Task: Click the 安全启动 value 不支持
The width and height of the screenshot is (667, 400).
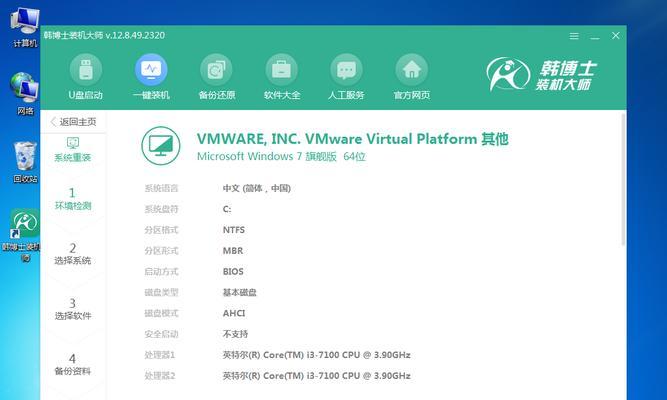Action: [x=235, y=334]
